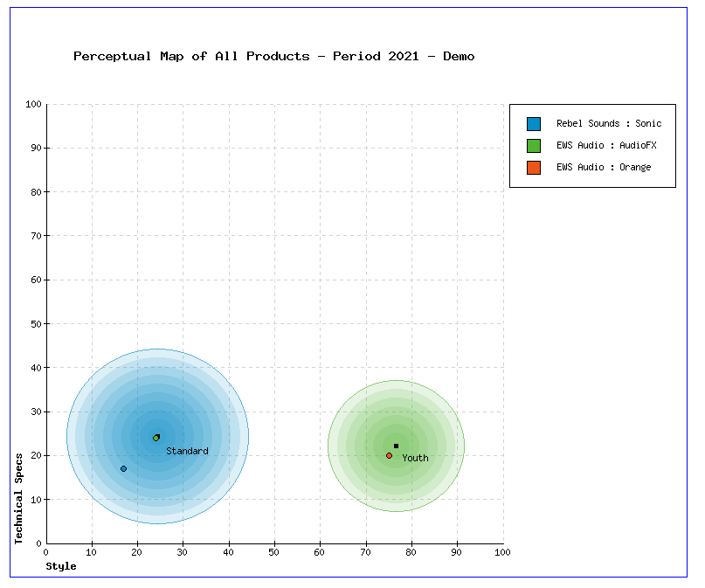Click the 70 tick label on the vertical axis
The image size is (705, 588).
pyautogui.click(x=36, y=236)
